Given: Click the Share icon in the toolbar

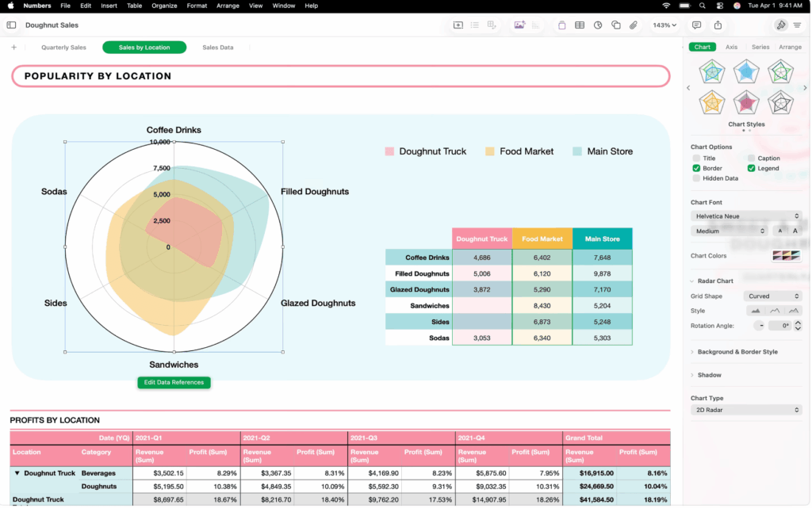Looking at the screenshot, I should pos(717,25).
